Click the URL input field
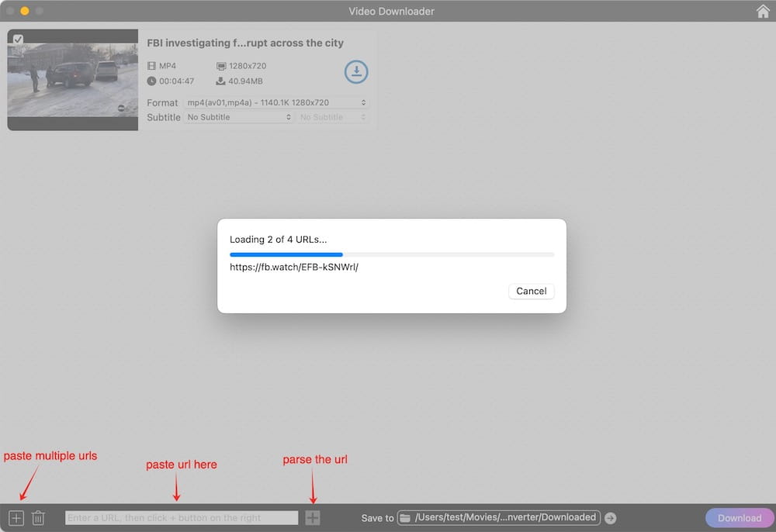 click(182, 518)
